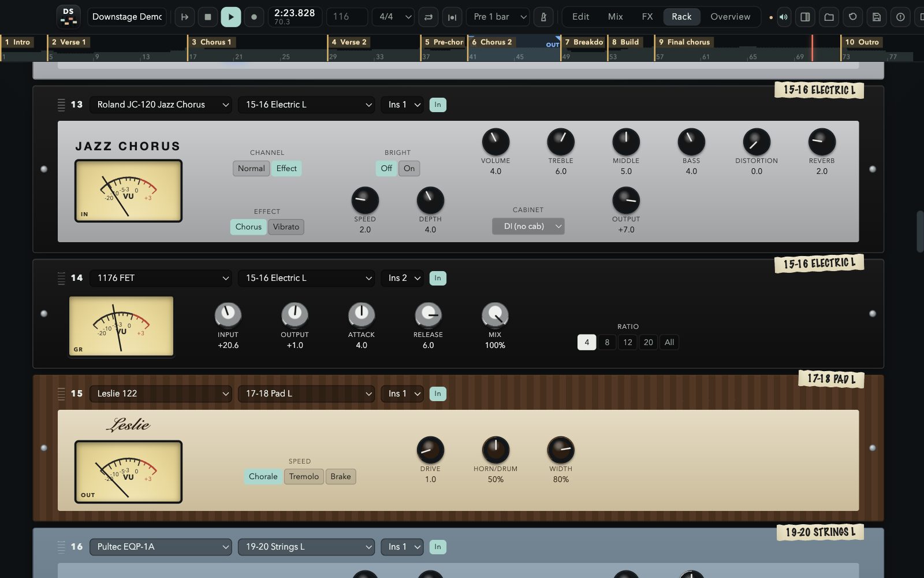
Task: Jump to the 3 Chorus 1 marker
Action: click(211, 42)
